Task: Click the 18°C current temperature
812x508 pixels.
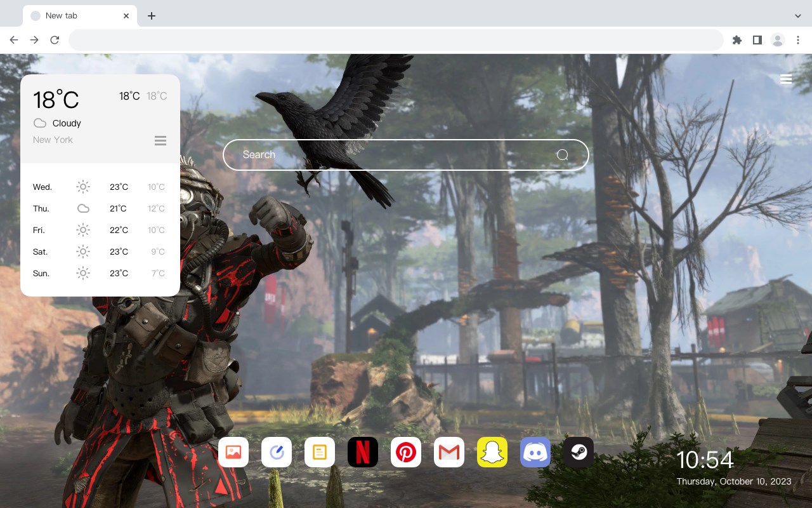Action: point(56,100)
